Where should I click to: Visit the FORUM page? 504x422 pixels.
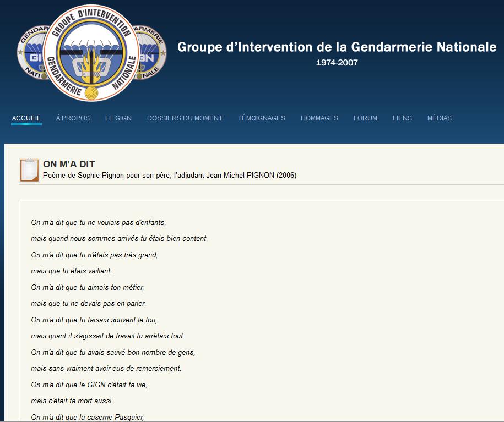coord(365,118)
